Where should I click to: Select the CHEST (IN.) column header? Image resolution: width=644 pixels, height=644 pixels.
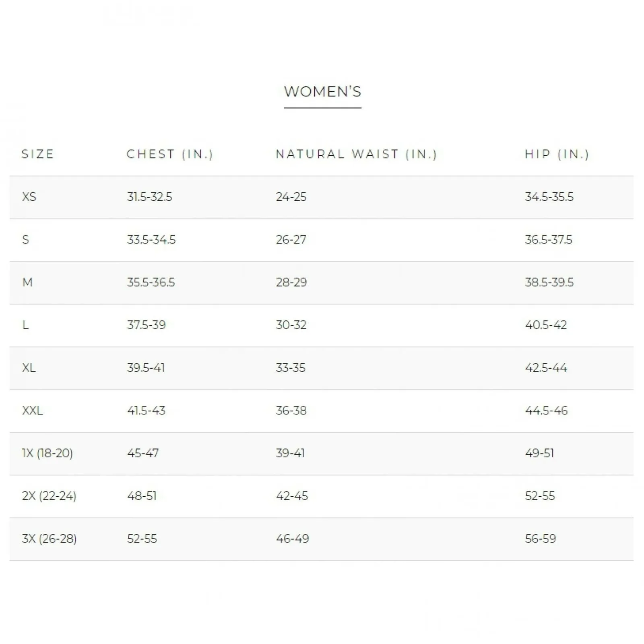coord(170,154)
